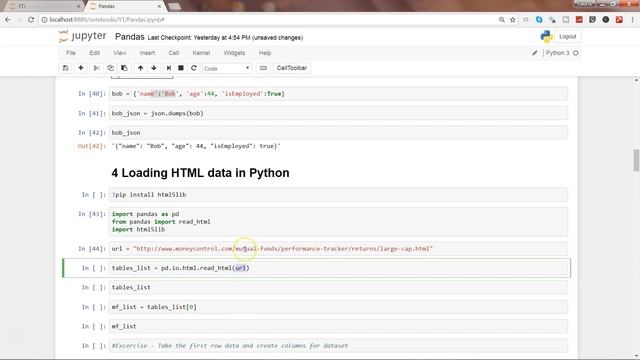
Task: Click the browser address bar URL
Action: pos(107,20)
